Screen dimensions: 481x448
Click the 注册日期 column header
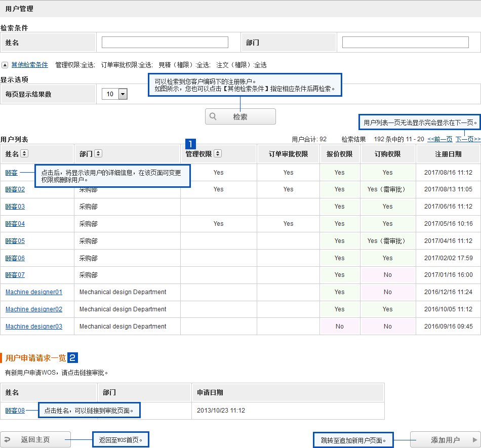[449, 154]
